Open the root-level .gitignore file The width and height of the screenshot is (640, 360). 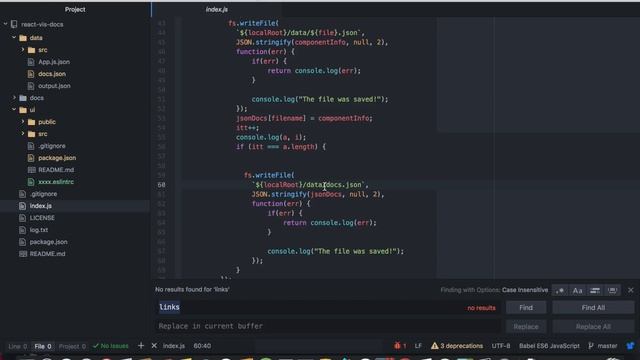tap(43, 194)
